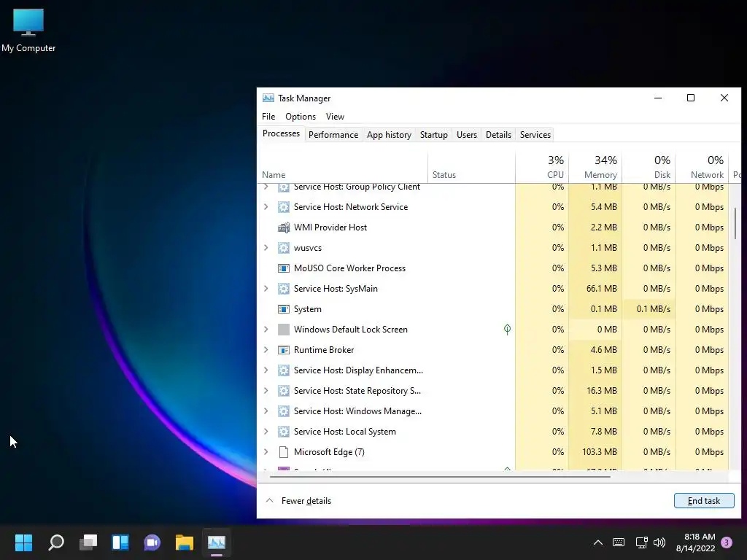Switch to the Services tab

pos(535,135)
